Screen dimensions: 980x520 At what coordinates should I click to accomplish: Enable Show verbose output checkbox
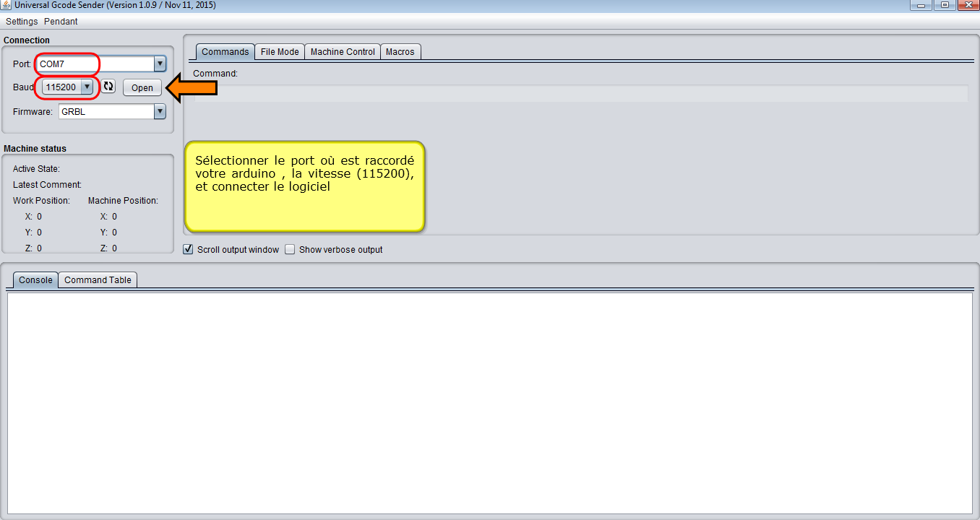(291, 250)
